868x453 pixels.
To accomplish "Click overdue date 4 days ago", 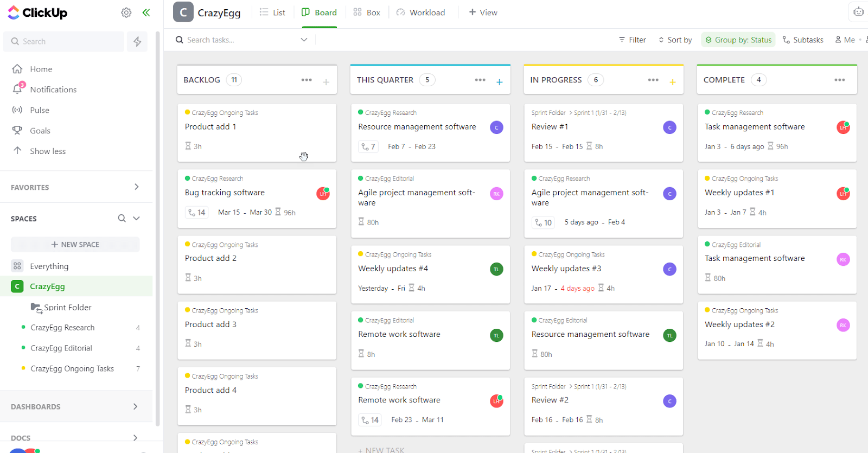I will pos(577,289).
